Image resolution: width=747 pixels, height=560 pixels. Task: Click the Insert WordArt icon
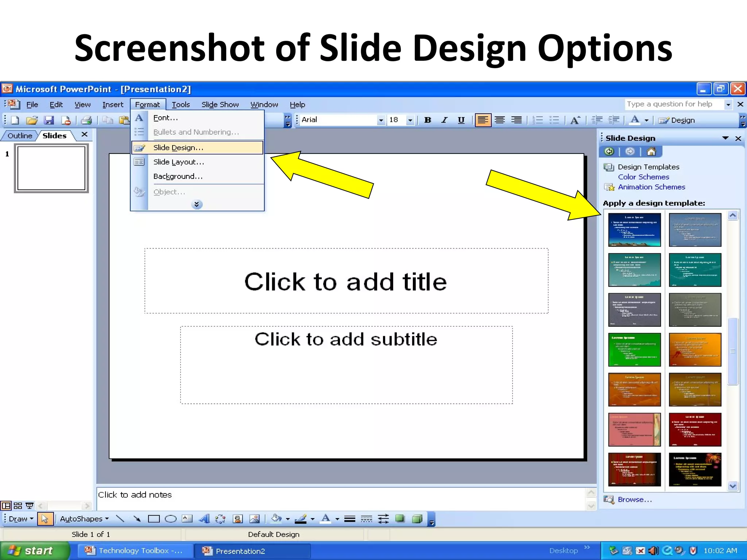pos(204,518)
